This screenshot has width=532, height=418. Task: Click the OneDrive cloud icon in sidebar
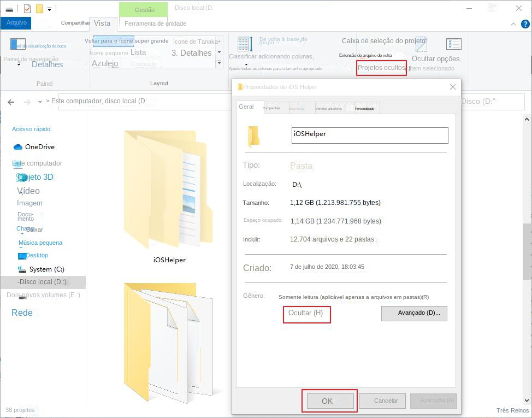[x=18, y=147]
